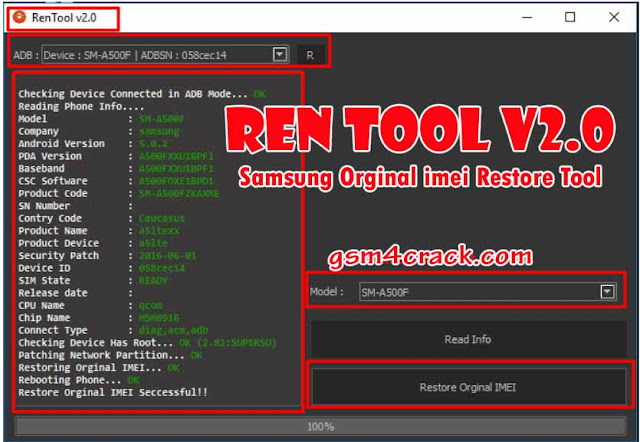Image resolution: width=640 pixels, height=442 pixels.
Task: Click the 'Model :' label above Read Info
Action: pyautogui.click(x=327, y=292)
